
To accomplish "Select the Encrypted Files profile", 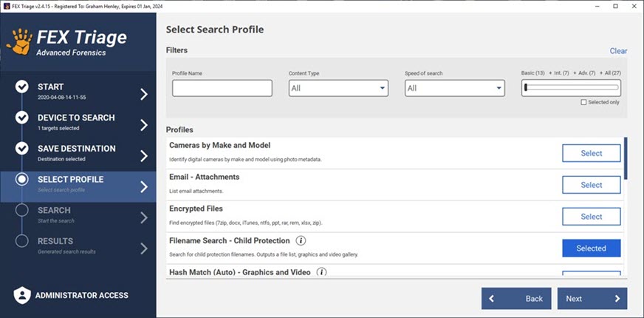I will pyautogui.click(x=591, y=217).
